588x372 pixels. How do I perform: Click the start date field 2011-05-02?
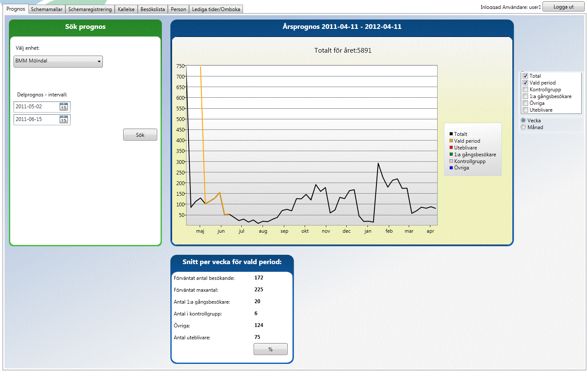pos(36,107)
